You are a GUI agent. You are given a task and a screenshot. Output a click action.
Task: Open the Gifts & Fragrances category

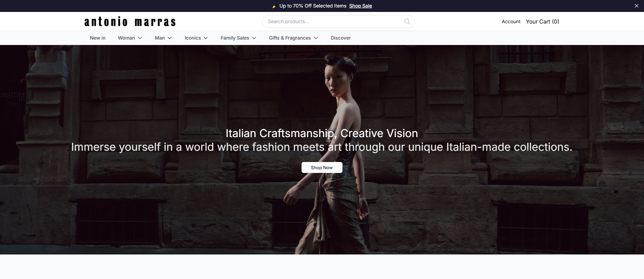click(290, 38)
